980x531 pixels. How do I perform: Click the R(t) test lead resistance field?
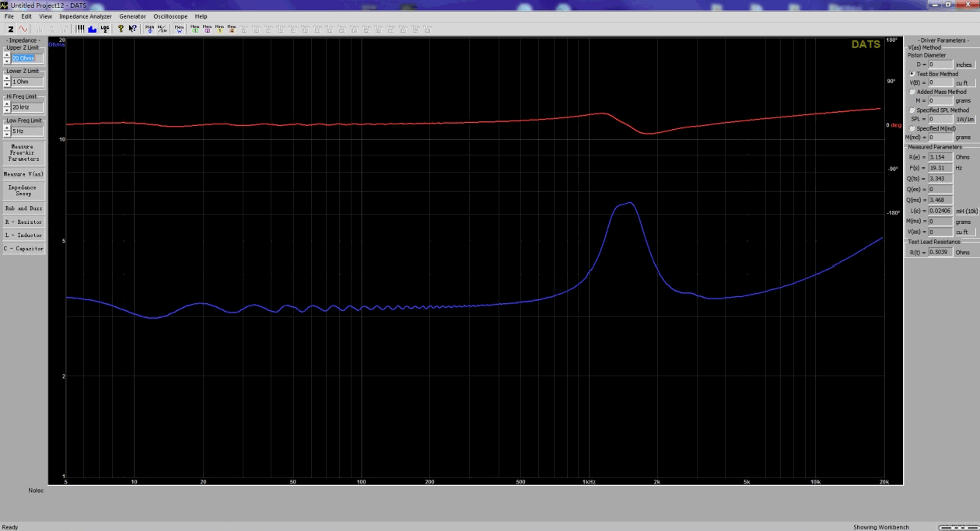click(x=940, y=252)
